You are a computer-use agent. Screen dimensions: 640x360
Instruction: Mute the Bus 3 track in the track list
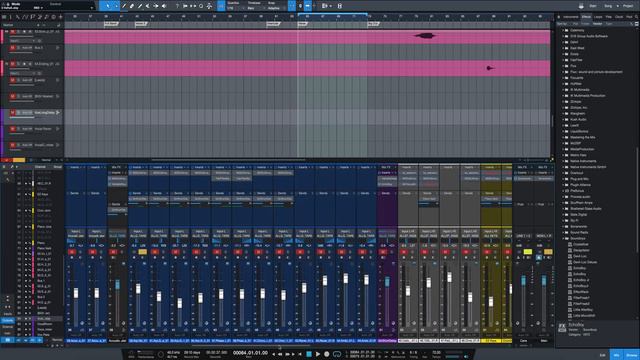12,48
